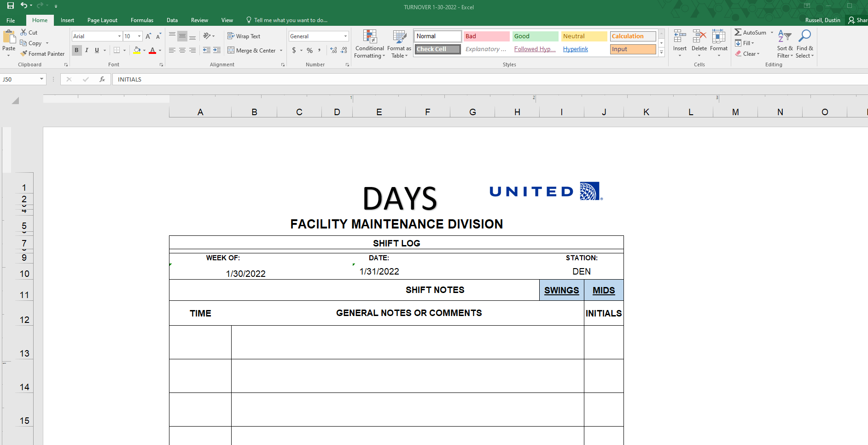The width and height of the screenshot is (868, 445).
Task: Apply the Bad cell style swatch
Action: tap(486, 36)
